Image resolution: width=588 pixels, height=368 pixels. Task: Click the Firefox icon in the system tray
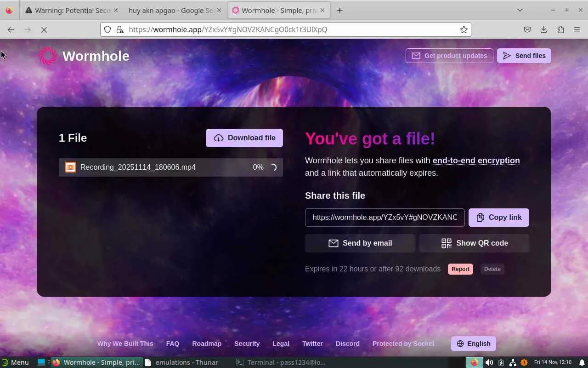474,362
